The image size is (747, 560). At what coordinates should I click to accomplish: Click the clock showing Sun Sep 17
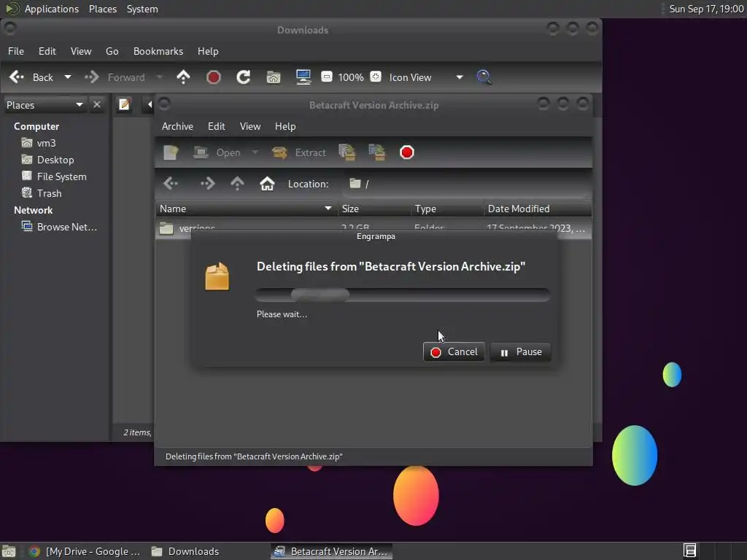click(706, 9)
